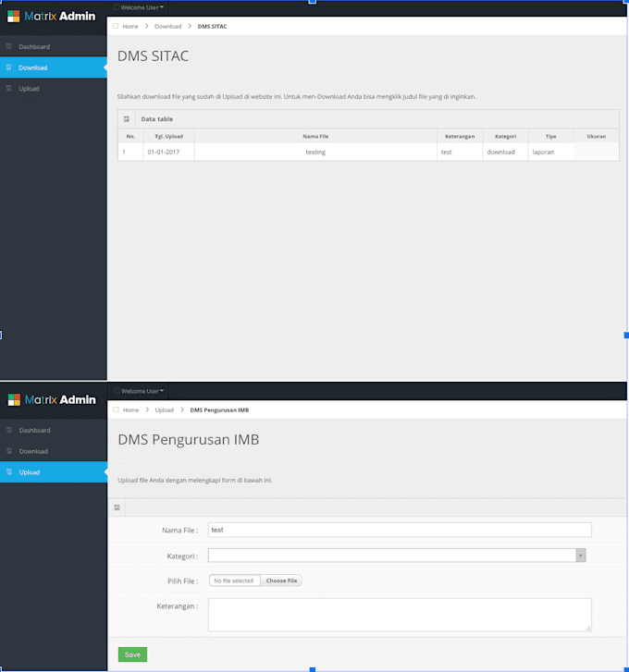
Task: Click the home icon in DMS SITAC breadcrumb
Action: point(116,26)
